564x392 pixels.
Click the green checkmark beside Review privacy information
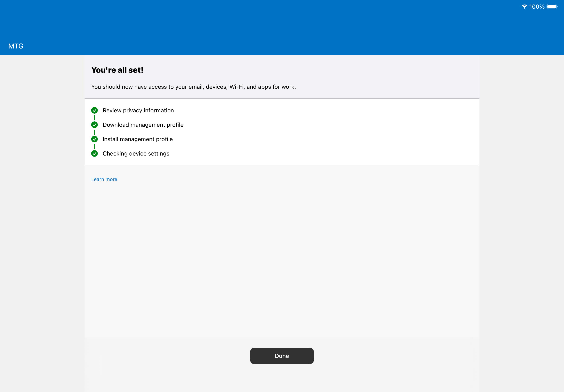pyautogui.click(x=94, y=110)
